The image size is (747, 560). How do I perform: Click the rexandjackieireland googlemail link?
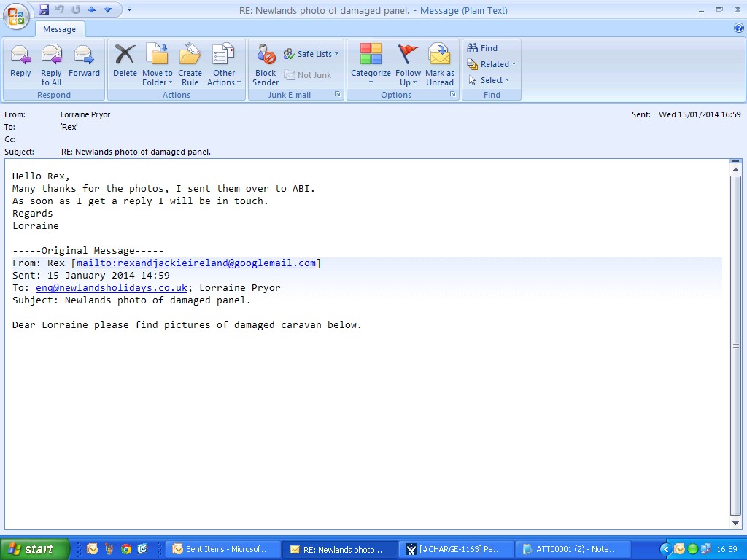point(196,263)
